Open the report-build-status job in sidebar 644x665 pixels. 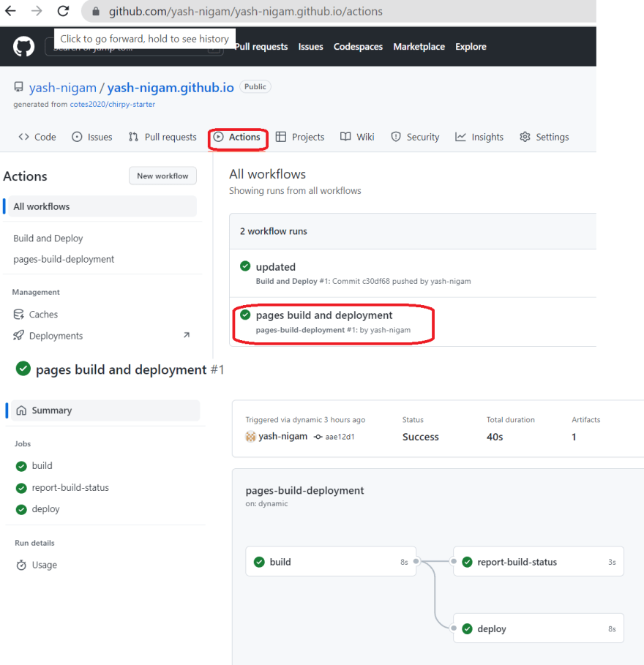[x=70, y=488]
